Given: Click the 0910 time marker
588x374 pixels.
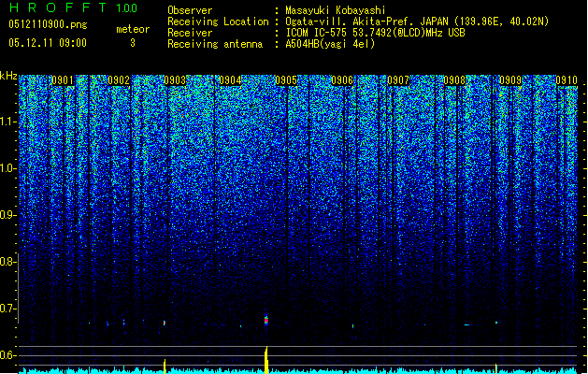Looking at the screenshot, I should pyautogui.click(x=566, y=80).
